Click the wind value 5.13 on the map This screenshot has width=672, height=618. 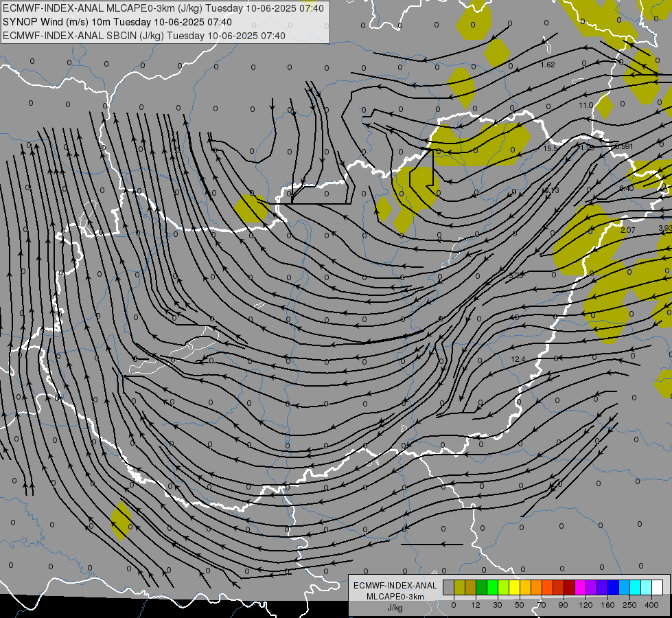[x=552, y=190]
